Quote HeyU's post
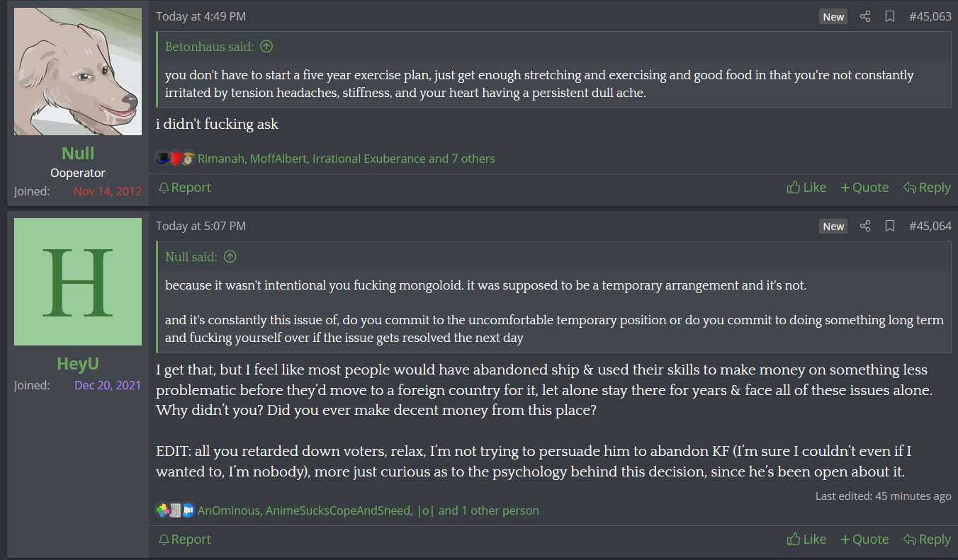The width and height of the screenshot is (958, 560). tap(864, 539)
